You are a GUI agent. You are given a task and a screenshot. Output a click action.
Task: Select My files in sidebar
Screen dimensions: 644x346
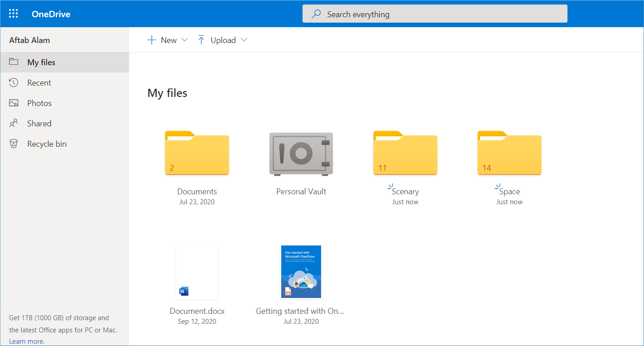(x=64, y=62)
